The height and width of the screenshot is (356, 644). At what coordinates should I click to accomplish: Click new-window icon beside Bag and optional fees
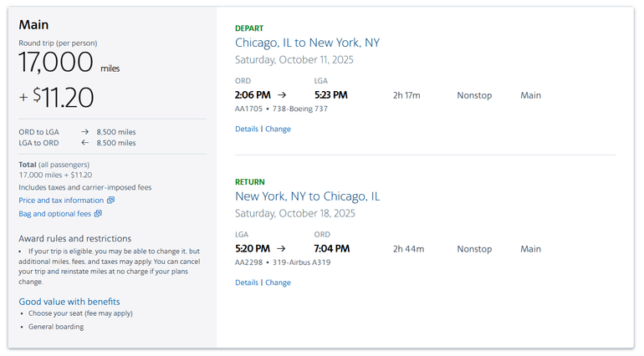point(99,214)
